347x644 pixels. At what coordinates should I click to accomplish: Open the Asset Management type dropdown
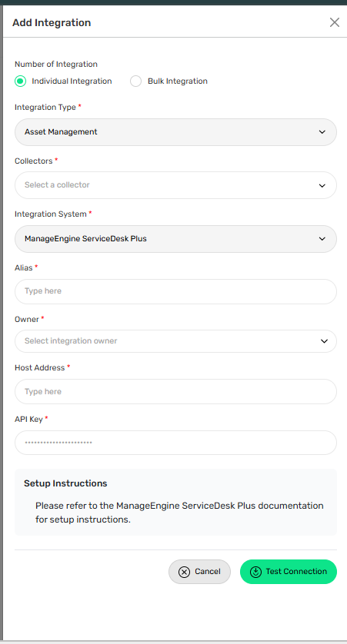coord(175,132)
